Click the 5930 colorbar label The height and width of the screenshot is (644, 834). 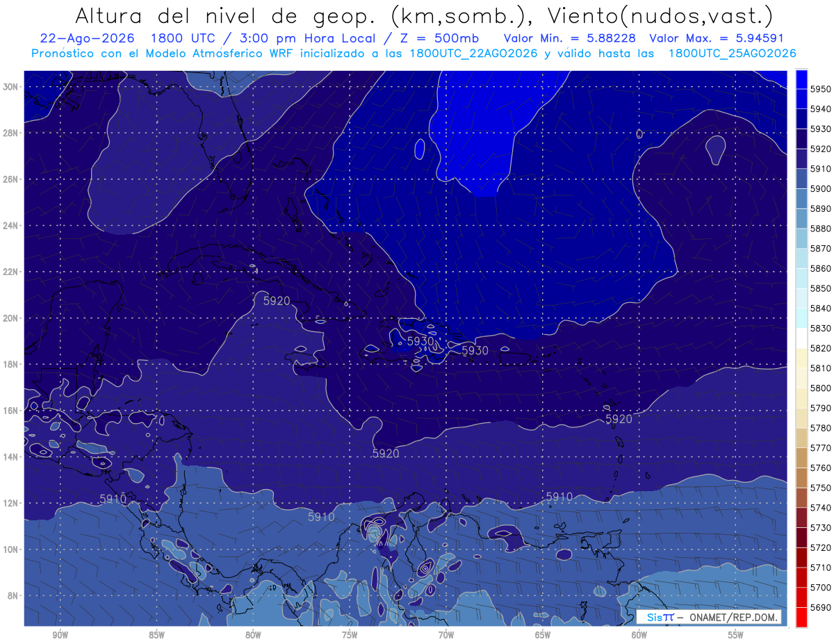[x=821, y=129]
